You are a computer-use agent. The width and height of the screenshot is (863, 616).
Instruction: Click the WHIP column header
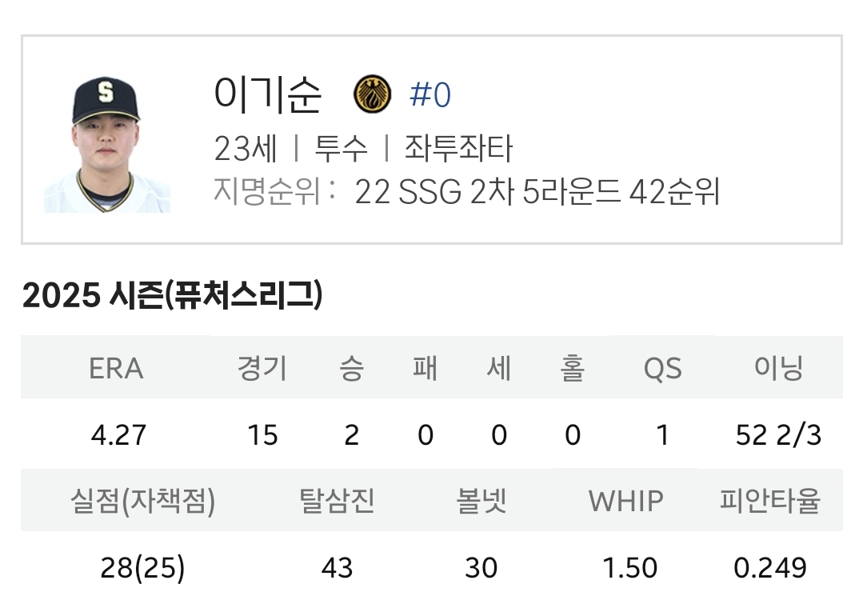626,501
